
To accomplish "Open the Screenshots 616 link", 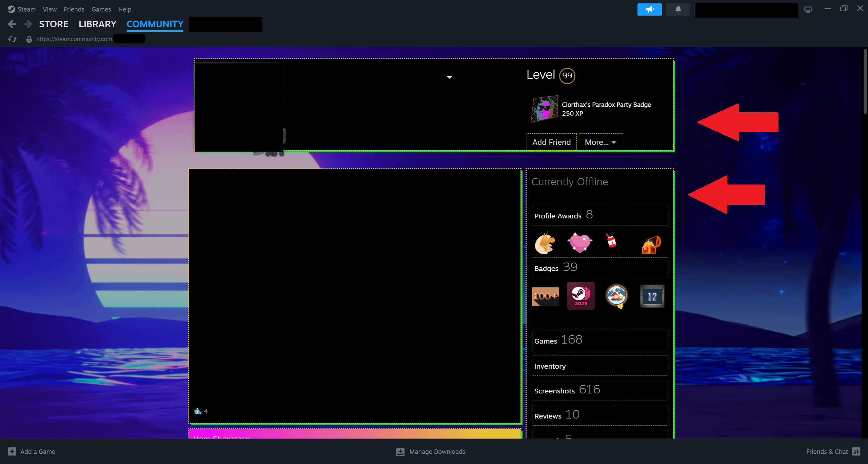I will [567, 390].
